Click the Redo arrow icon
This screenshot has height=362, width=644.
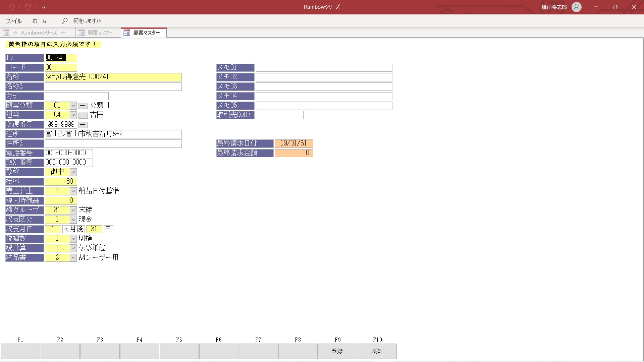[x=28, y=7]
